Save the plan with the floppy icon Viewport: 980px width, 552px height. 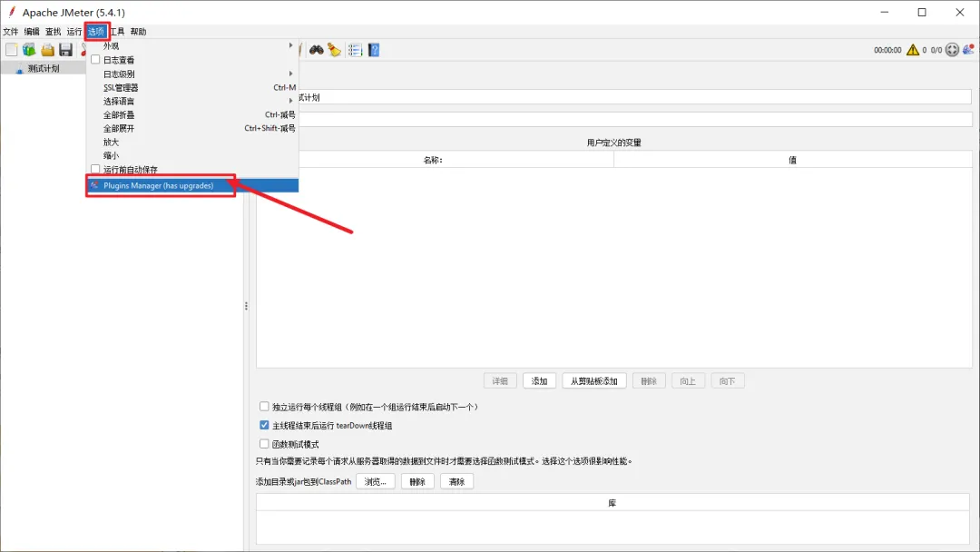65,50
